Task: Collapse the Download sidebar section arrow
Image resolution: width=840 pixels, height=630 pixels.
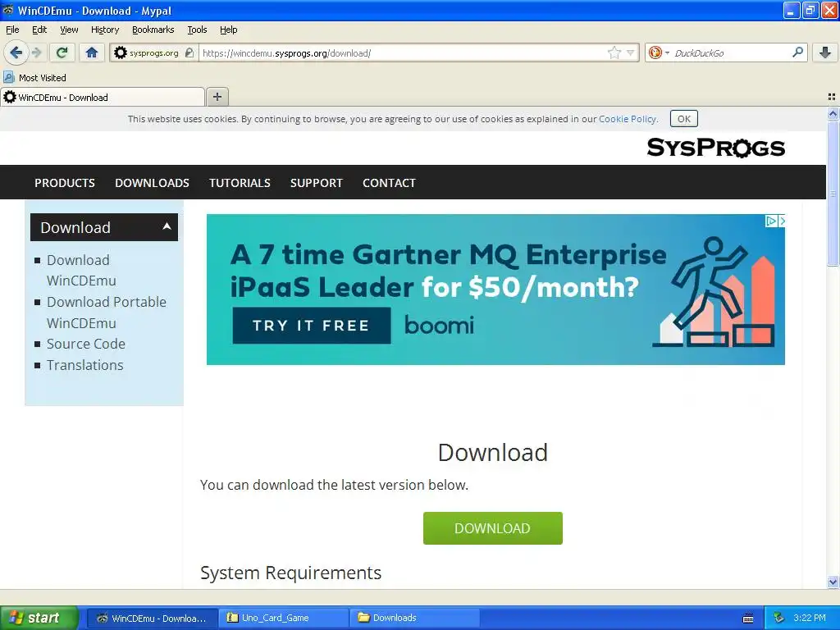Action: click(167, 226)
